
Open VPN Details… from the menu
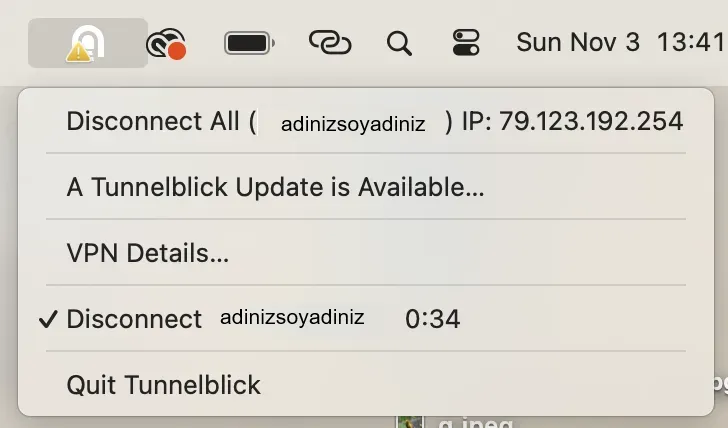366,253
